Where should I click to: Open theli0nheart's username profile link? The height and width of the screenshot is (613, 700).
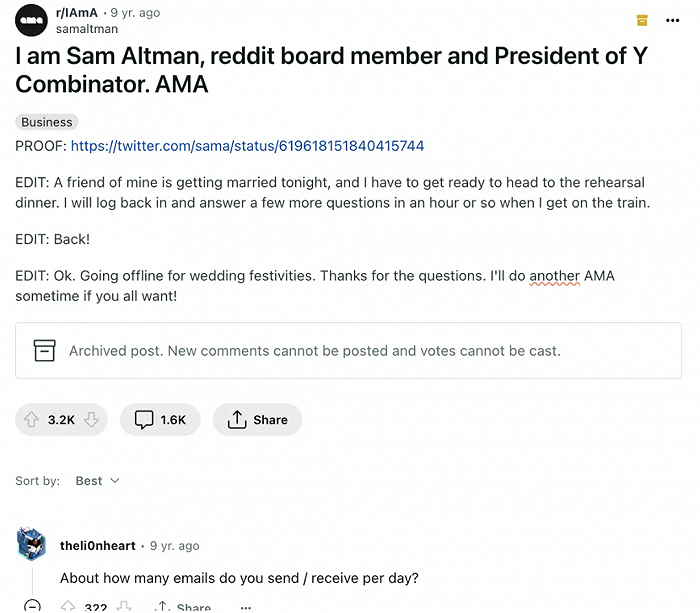pyautogui.click(x=97, y=546)
